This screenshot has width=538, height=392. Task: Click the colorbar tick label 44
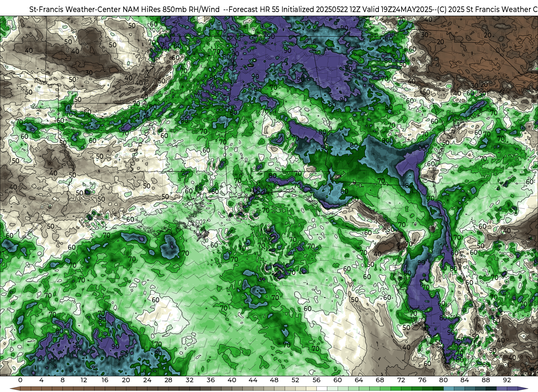(x=253, y=380)
